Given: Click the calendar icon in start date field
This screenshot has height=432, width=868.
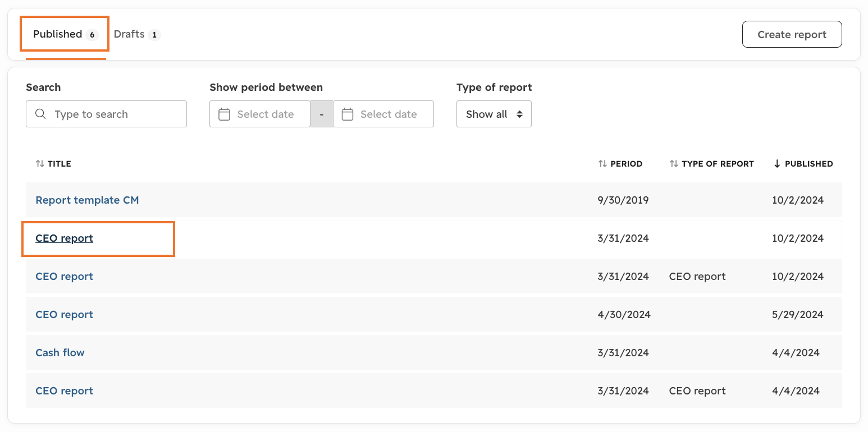Looking at the screenshot, I should 224,114.
